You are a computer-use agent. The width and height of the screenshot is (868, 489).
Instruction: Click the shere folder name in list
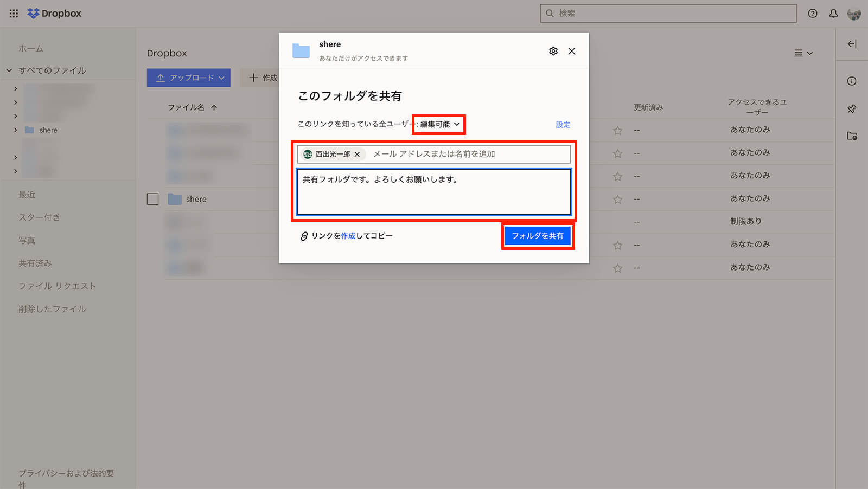click(196, 200)
